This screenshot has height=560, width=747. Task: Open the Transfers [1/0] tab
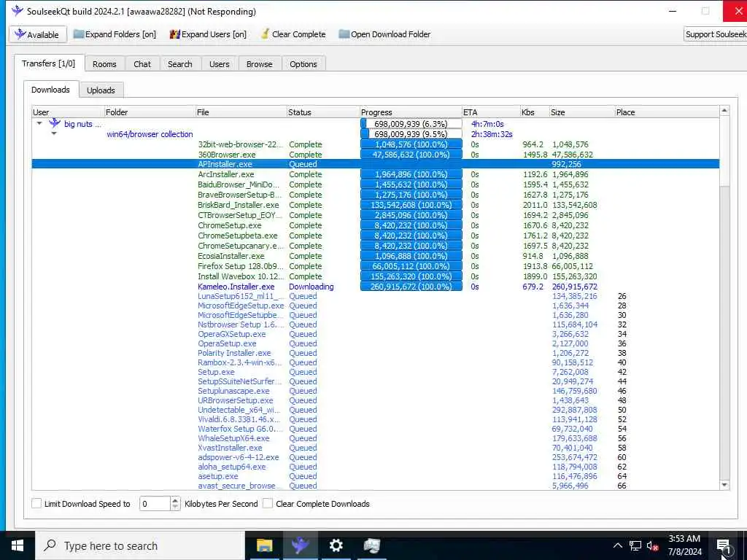click(x=49, y=63)
